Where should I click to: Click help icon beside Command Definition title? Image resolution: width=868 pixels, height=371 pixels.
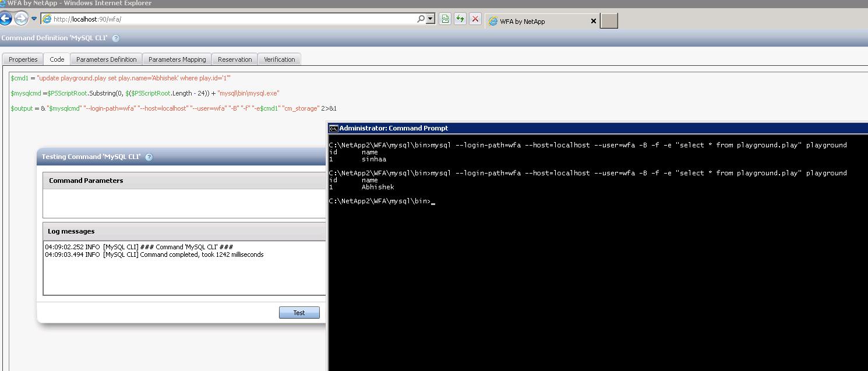pyautogui.click(x=115, y=38)
